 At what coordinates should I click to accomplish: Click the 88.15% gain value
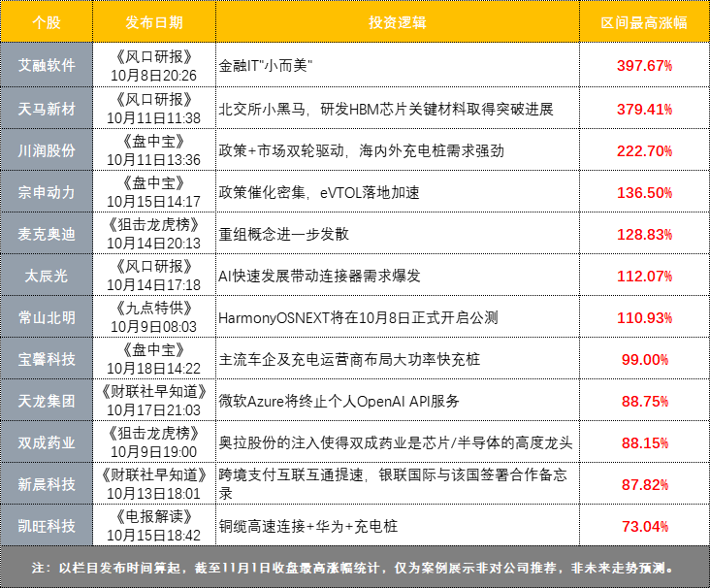pos(645,442)
